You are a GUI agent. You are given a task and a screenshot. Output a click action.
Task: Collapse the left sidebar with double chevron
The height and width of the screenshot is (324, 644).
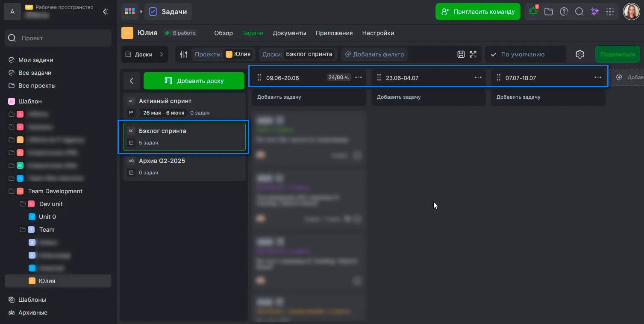[x=106, y=12]
